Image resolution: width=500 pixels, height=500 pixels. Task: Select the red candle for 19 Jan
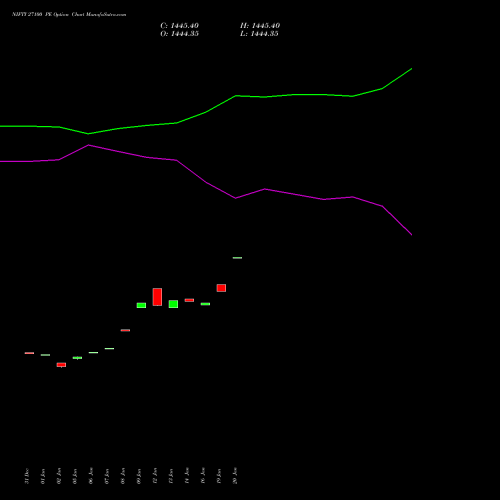click(x=221, y=288)
